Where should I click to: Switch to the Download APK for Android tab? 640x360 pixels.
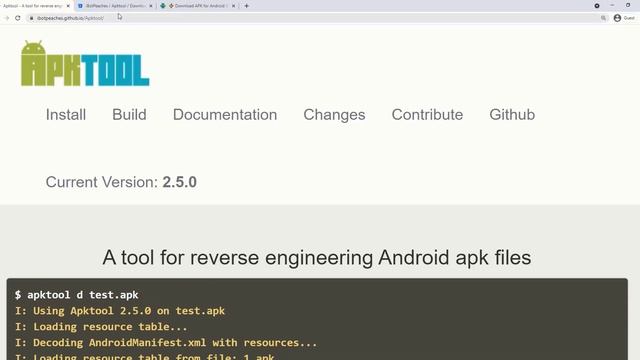tap(198, 6)
